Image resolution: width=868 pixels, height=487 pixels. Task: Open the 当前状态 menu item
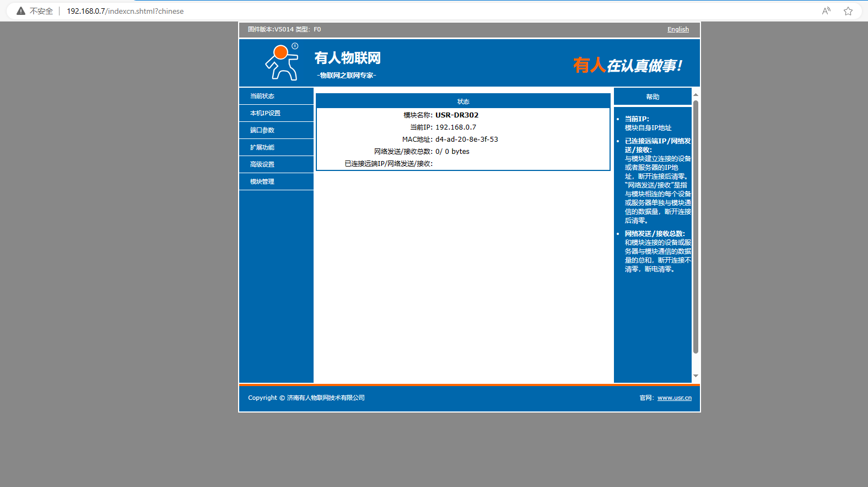[x=276, y=96]
